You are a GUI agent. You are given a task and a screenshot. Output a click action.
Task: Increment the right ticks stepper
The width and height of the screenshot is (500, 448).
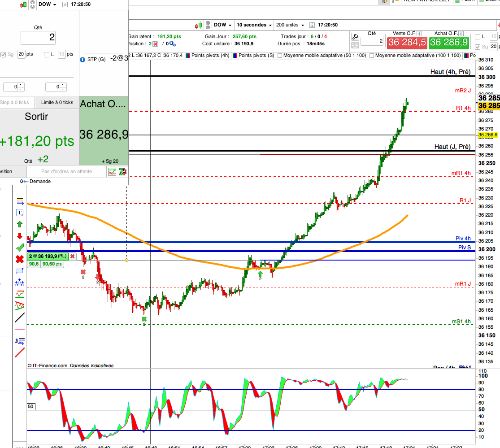click(63, 85)
